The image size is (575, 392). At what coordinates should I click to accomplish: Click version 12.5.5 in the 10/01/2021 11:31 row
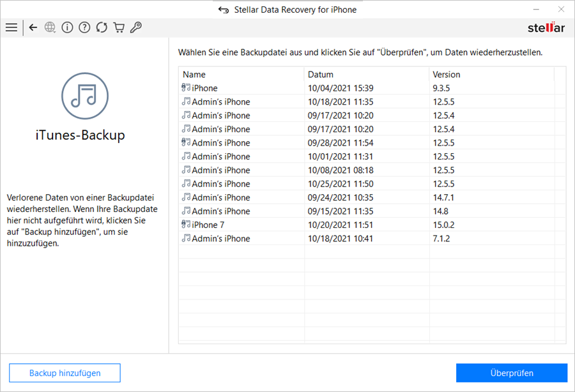pos(443,156)
